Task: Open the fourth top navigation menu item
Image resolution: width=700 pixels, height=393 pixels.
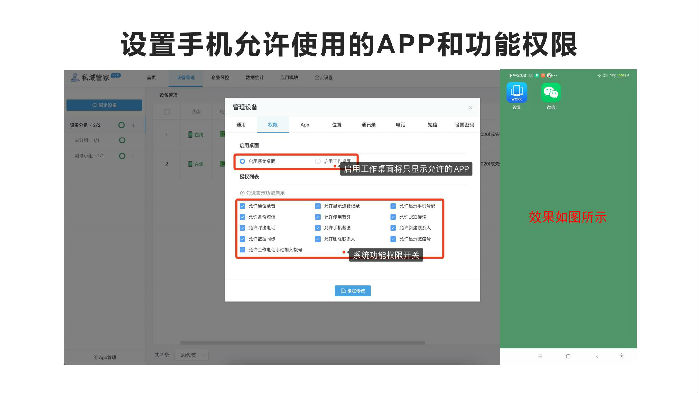Action: coord(255,78)
